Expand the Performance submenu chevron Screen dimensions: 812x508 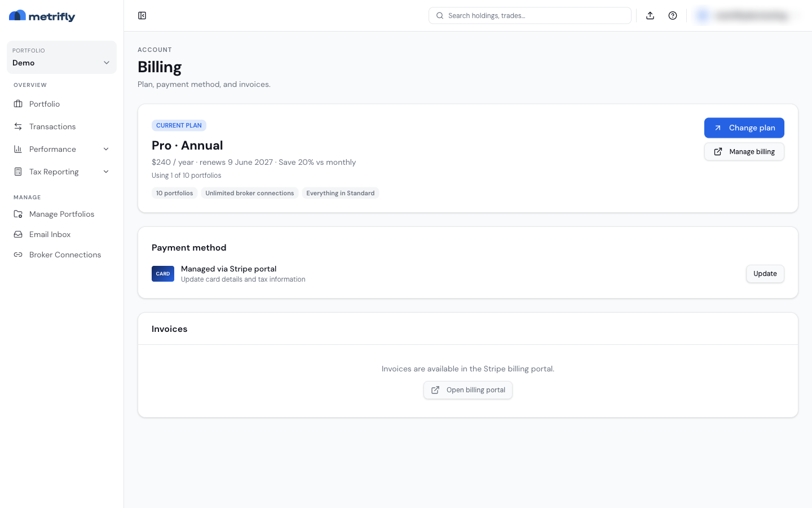coord(106,149)
